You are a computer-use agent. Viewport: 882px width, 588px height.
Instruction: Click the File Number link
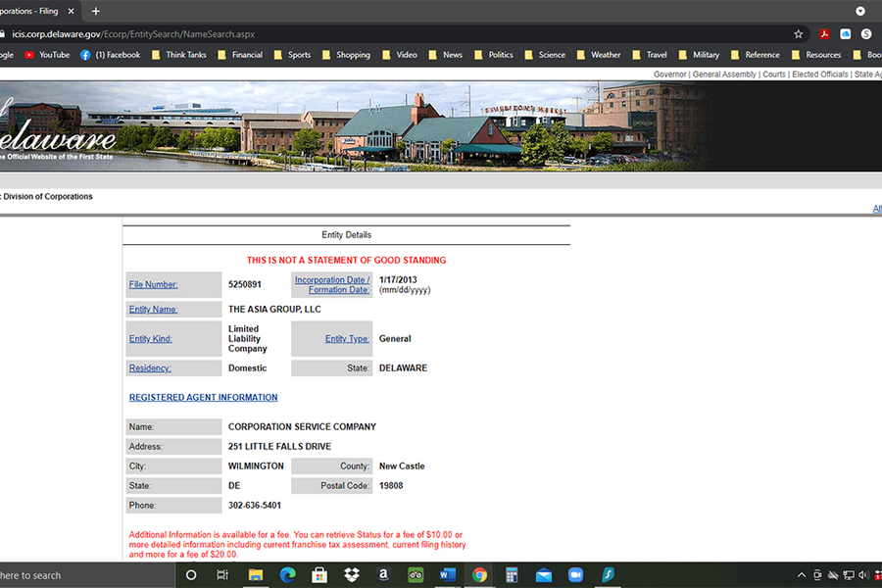(x=153, y=285)
